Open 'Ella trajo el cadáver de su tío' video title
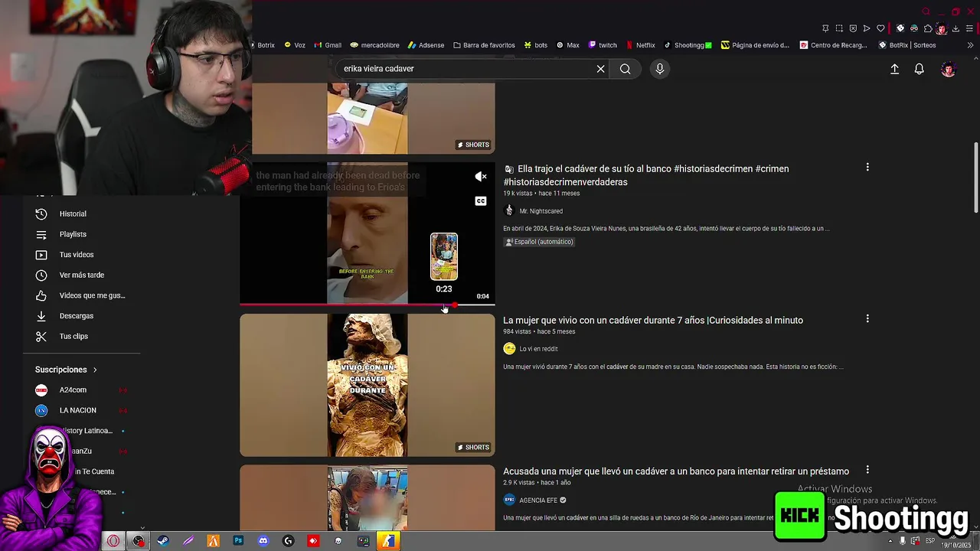980x551 pixels. point(646,175)
